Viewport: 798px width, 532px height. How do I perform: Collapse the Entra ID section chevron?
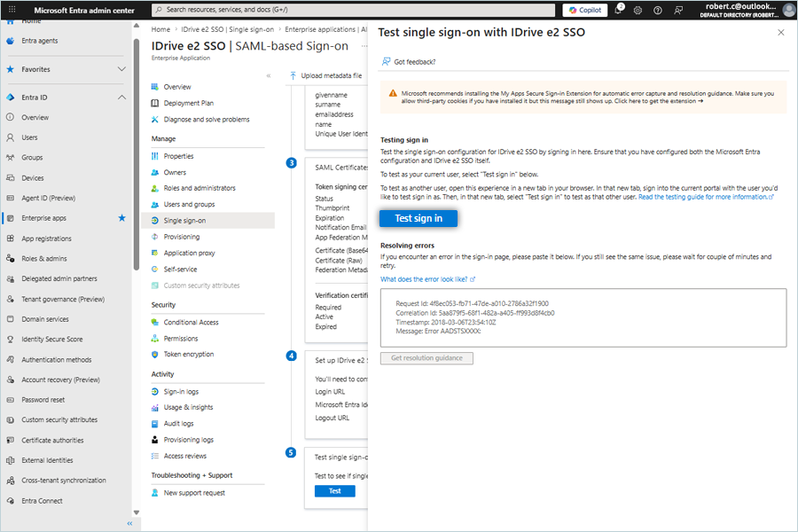click(121, 98)
